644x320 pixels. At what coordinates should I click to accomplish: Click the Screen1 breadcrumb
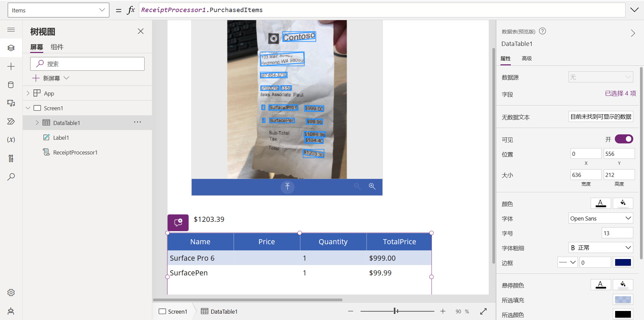[x=173, y=311]
